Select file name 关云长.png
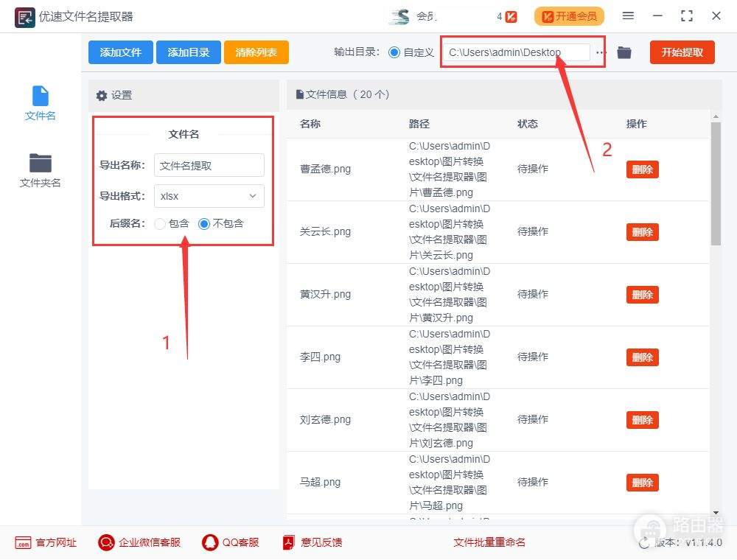This screenshot has width=737, height=560. pyautogui.click(x=325, y=231)
